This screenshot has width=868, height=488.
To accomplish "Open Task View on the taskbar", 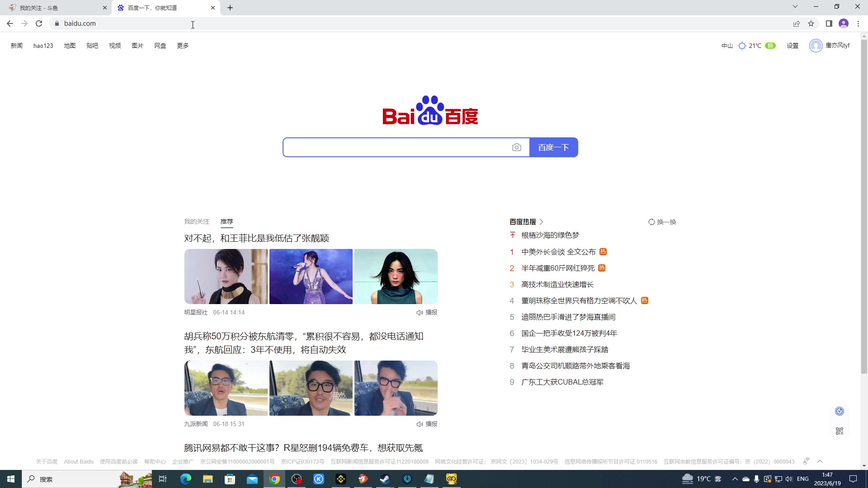I will click(163, 479).
